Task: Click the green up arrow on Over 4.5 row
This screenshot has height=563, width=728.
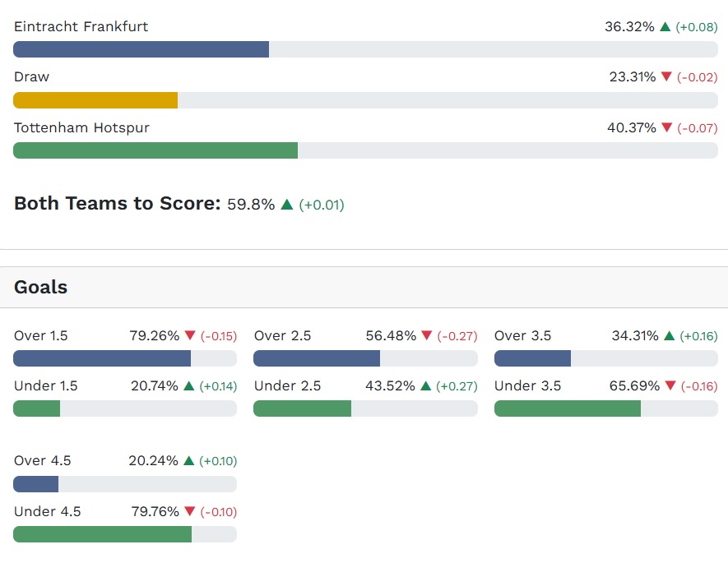Action: (189, 461)
